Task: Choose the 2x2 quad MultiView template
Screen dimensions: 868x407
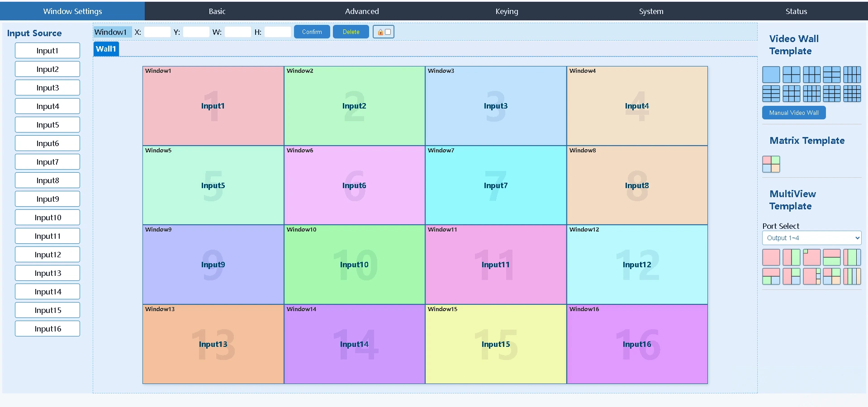Action: pos(832,276)
